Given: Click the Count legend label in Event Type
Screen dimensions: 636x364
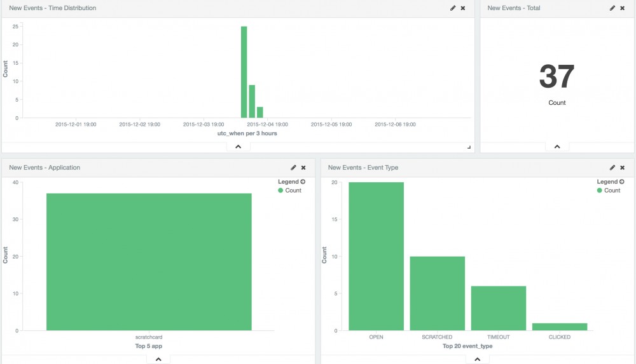Looking at the screenshot, I should [x=612, y=191].
